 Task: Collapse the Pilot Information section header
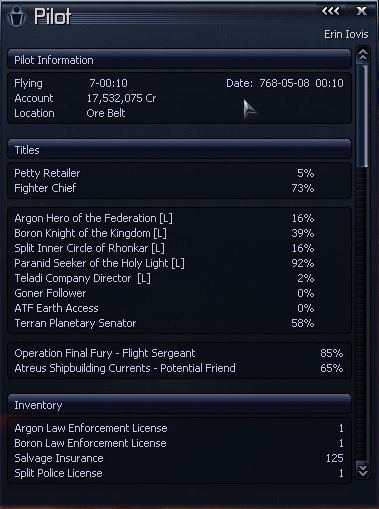click(x=179, y=60)
